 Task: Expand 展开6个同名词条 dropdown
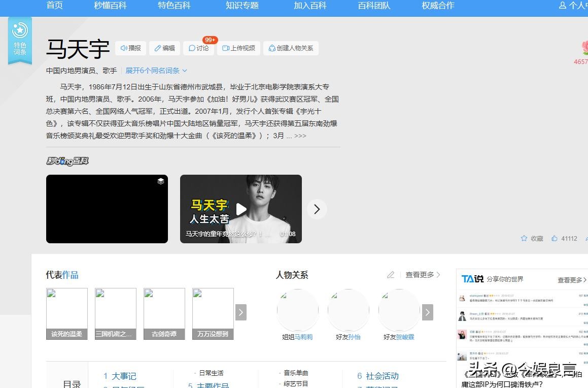[156, 71]
